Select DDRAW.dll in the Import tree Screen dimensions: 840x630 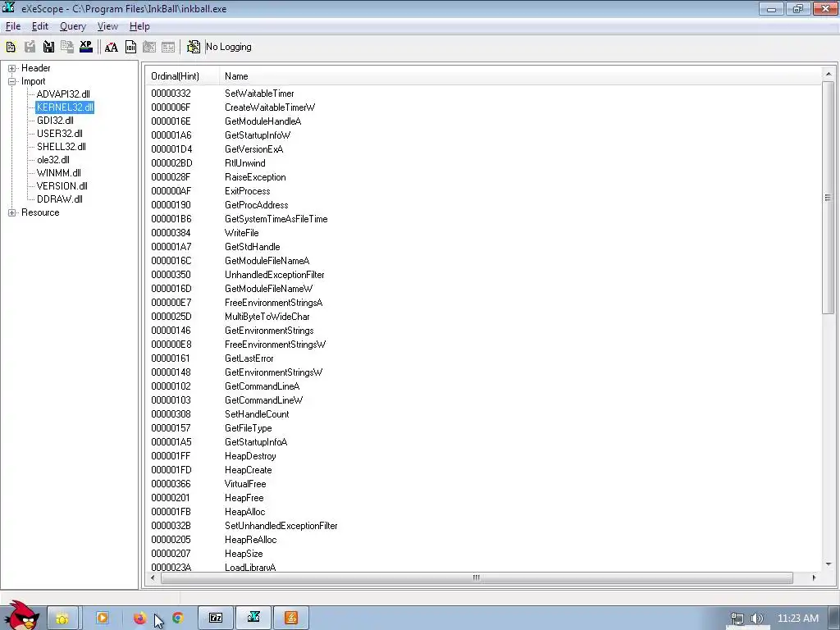[x=59, y=199]
